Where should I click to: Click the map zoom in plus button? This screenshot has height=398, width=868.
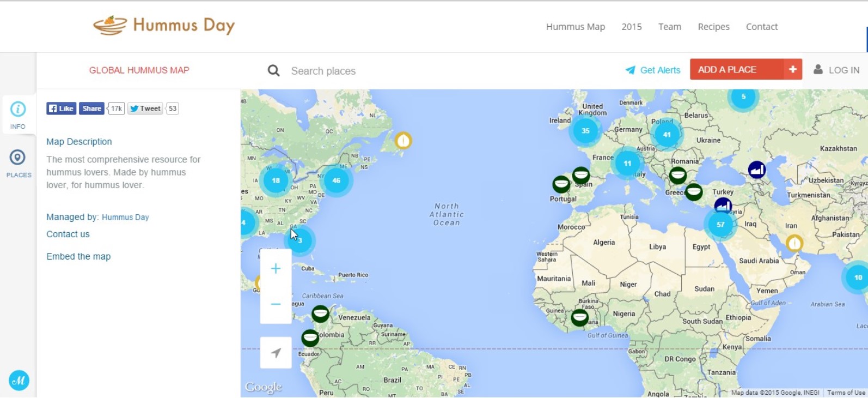click(x=276, y=269)
